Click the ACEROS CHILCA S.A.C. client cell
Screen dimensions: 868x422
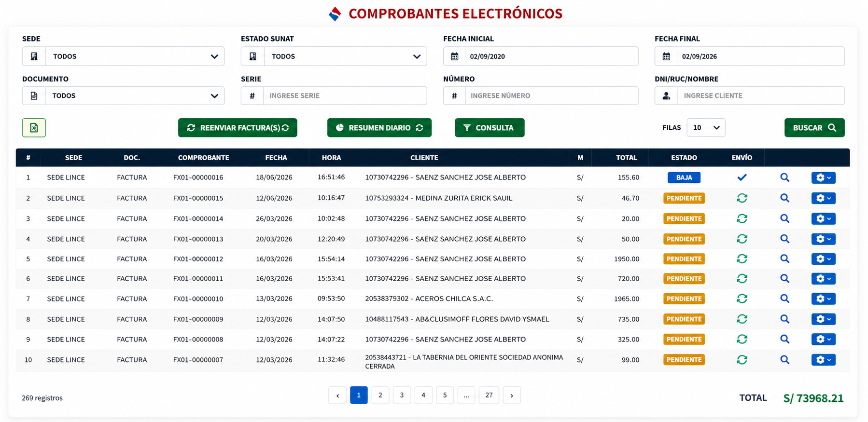429,299
